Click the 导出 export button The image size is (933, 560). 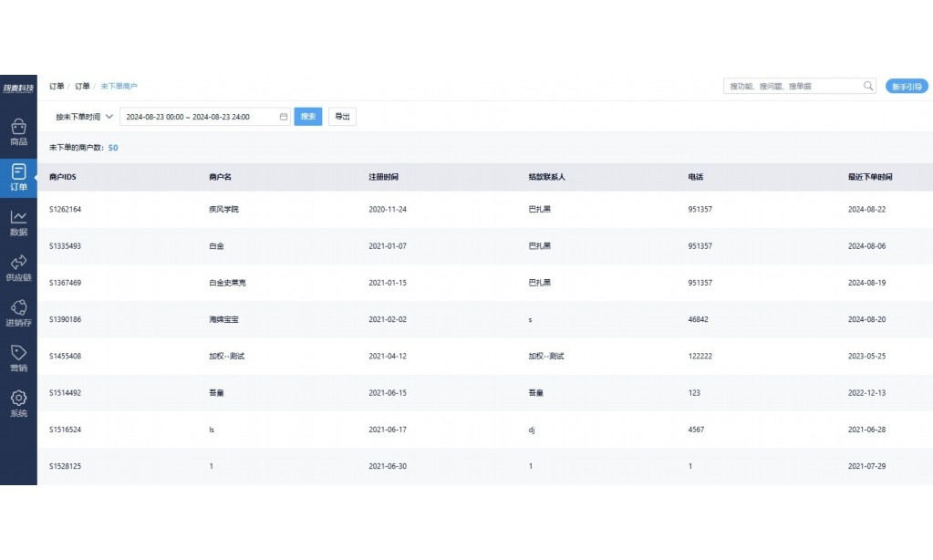[x=341, y=116]
